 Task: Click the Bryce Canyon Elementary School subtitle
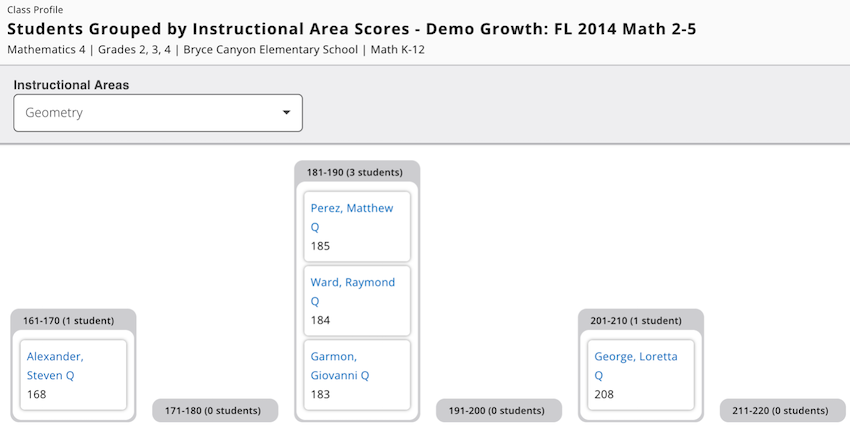coord(271,50)
